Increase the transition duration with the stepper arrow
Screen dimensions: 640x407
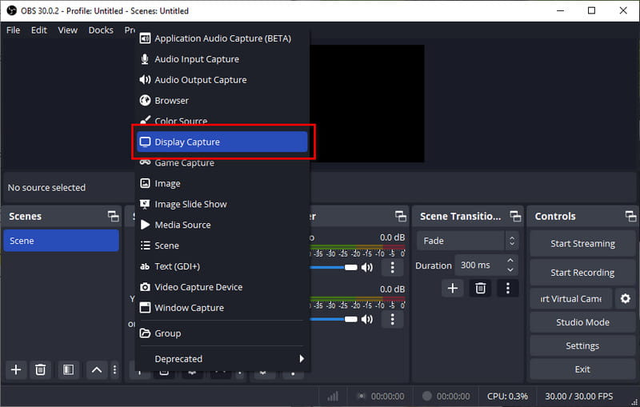pos(510,260)
